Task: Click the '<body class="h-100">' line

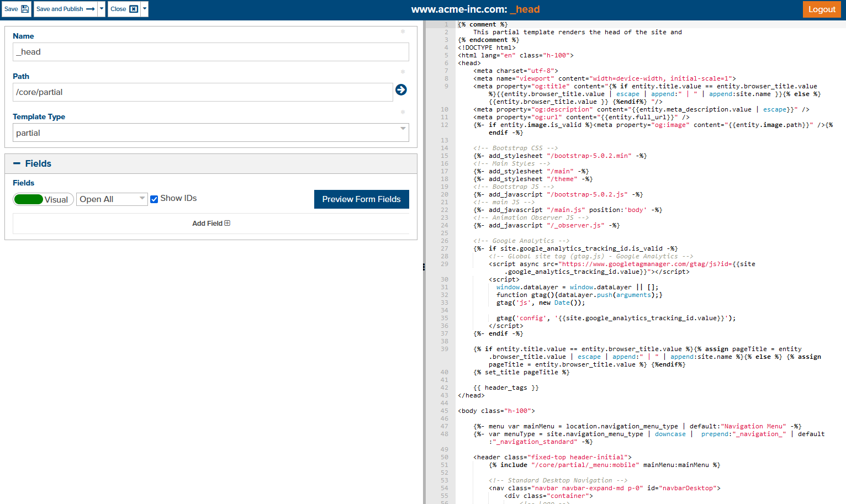Action: coord(496,411)
